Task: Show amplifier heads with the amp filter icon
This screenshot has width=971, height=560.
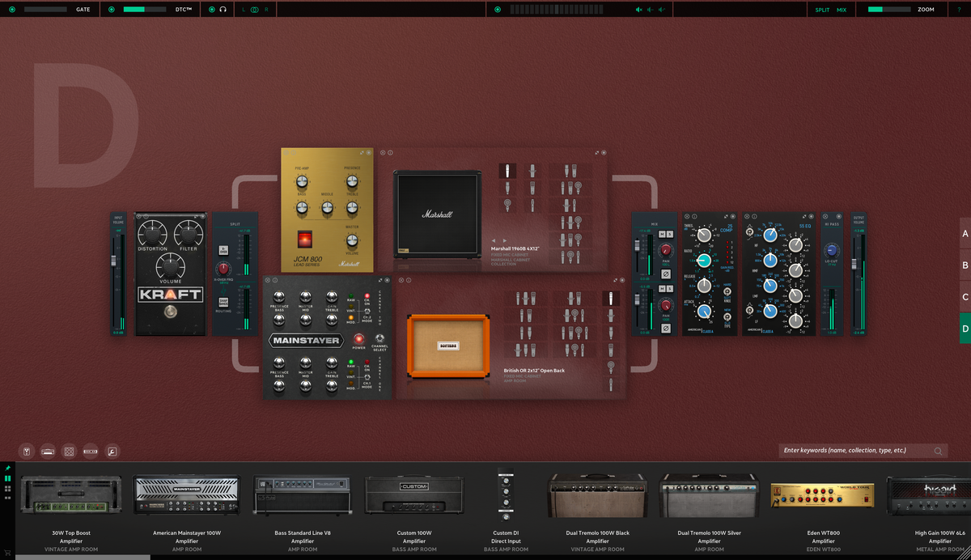Action: [48, 451]
